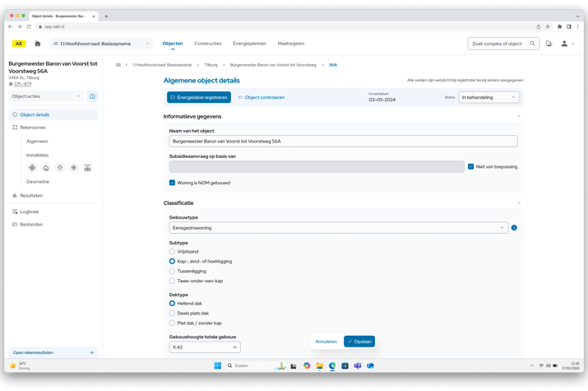Image resolution: width=588 pixels, height=391 pixels.
Task: Click the 'Energielabel registreren' button
Action: point(198,97)
